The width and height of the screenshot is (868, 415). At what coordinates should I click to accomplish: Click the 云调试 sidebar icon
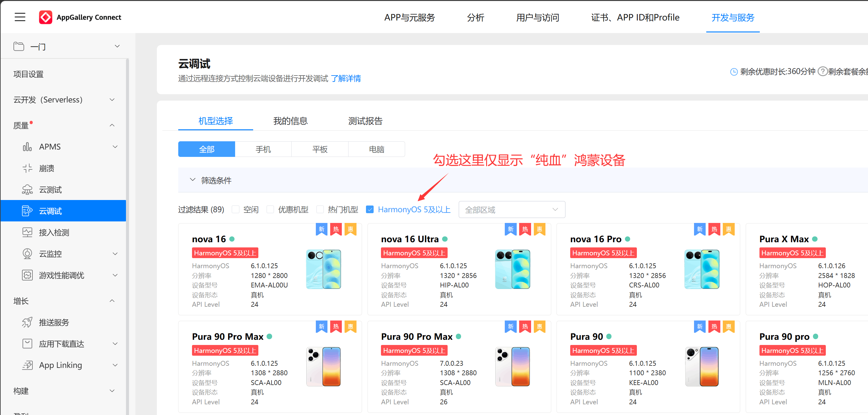27,211
